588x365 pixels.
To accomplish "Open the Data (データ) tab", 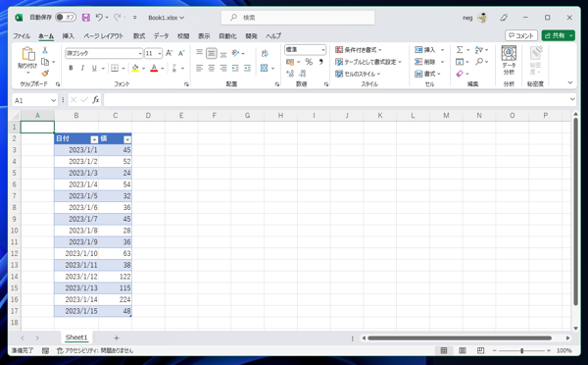I will coord(161,36).
